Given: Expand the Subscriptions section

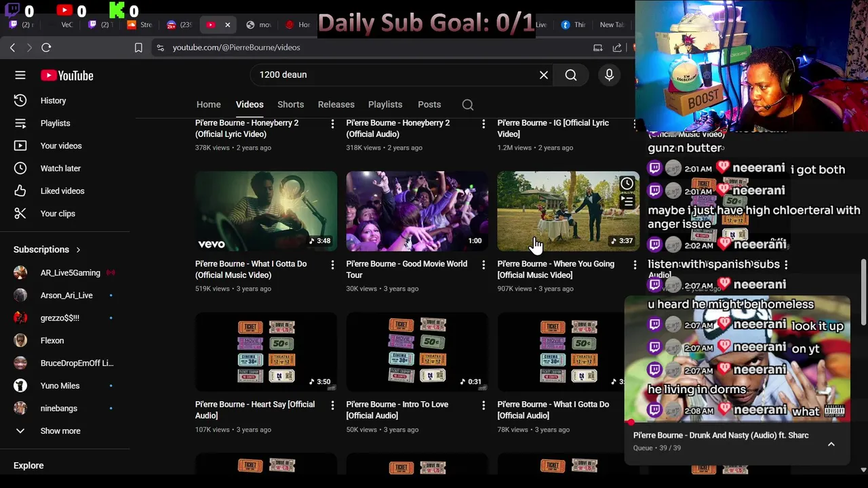Looking at the screenshot, I should 47,249.
